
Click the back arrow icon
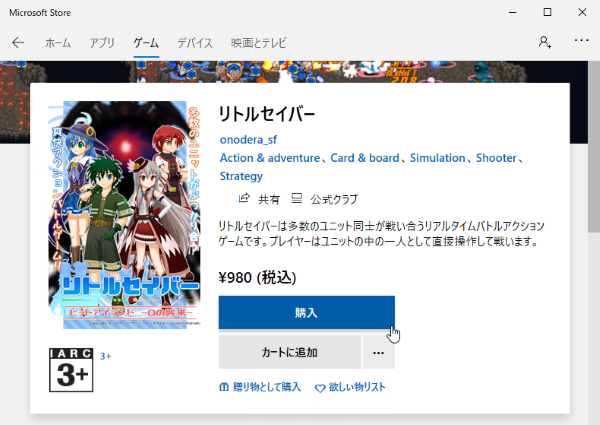coord(18,42)
